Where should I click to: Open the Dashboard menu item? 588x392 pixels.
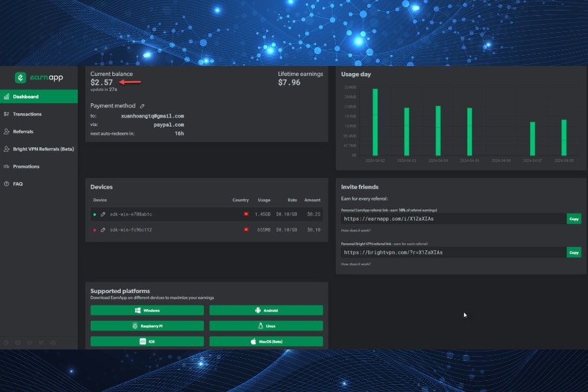coord(39,97)
